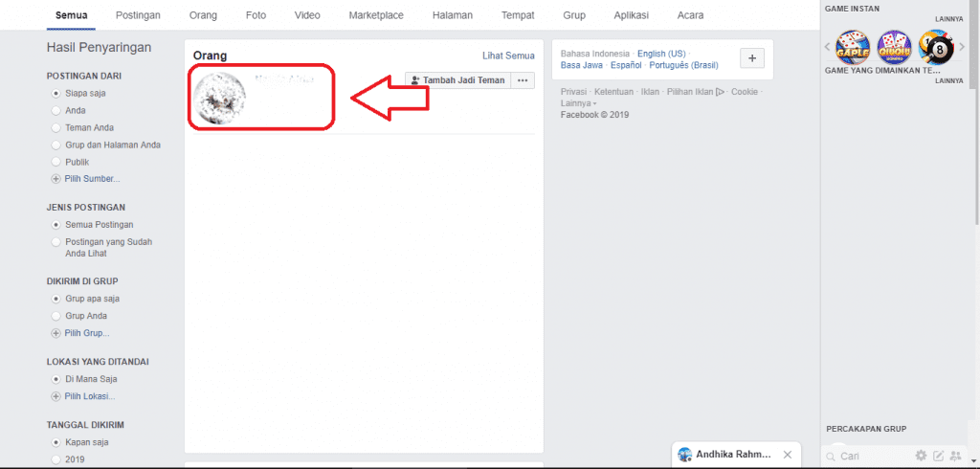Select Grup dan Halaman Anda option
Viewport: 980px width, 469px height.
[x=56, y=145]
